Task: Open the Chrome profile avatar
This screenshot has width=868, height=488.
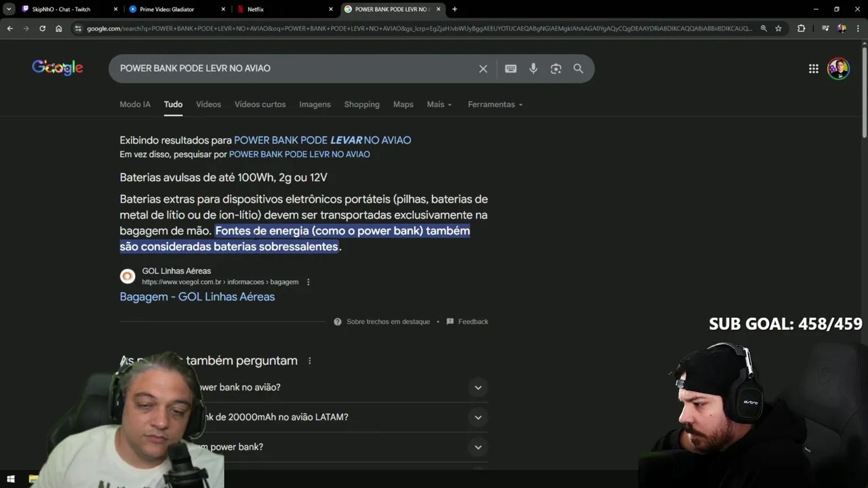Action: pyautogui.click(x=842, y=28)
